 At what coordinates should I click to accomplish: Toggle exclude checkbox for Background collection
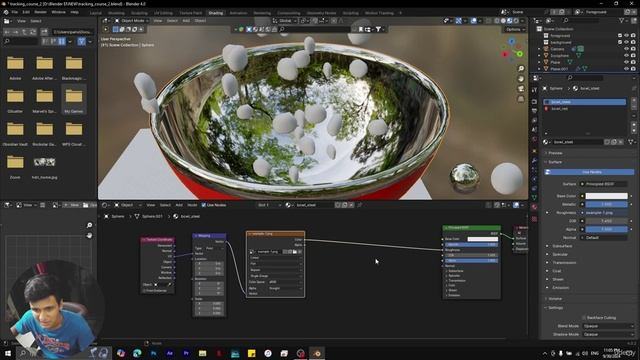[x=620, y=42]
